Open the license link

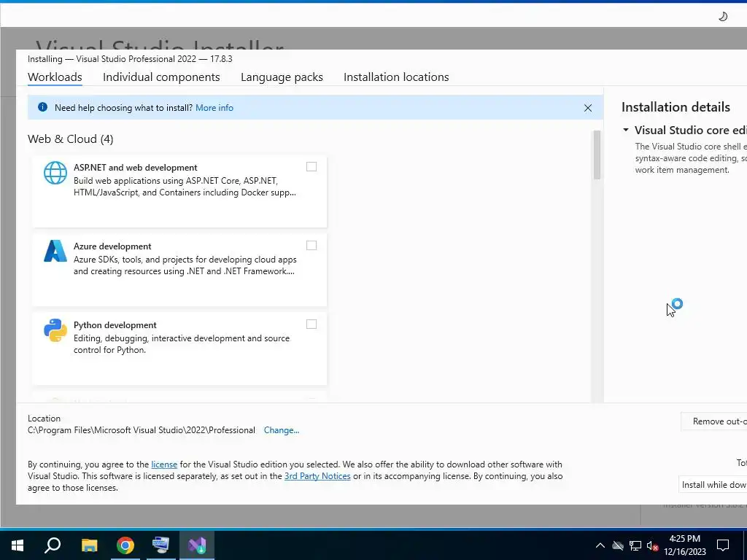click(164, 464)
